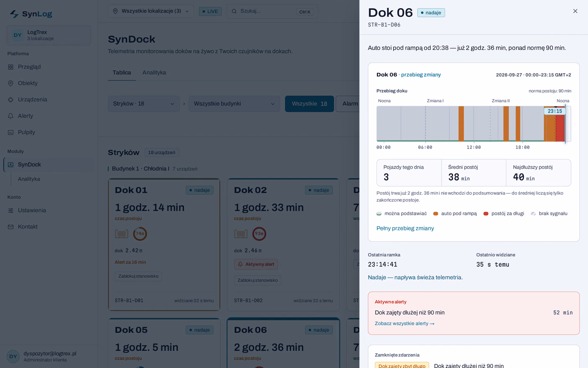Toggle the LIVE mode badge
Viewport: 588px width, 368px height.
tap(210, 11)
